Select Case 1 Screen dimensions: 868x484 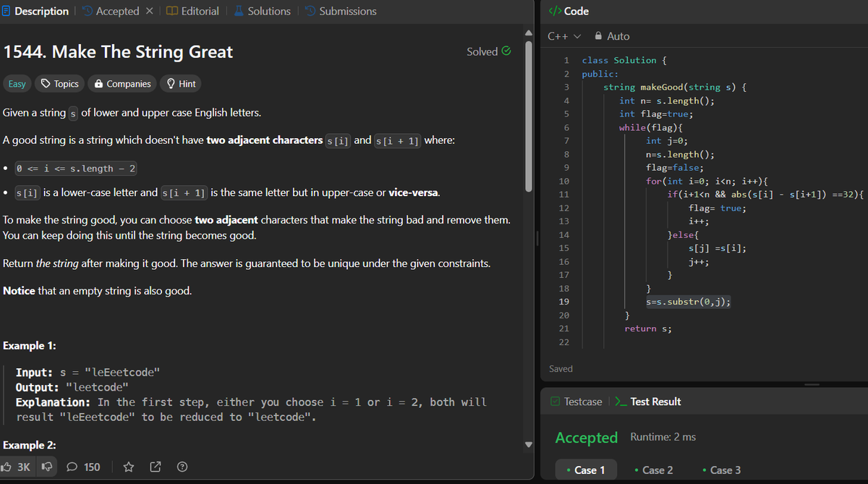pyautogui.click(x=586, y=470)
